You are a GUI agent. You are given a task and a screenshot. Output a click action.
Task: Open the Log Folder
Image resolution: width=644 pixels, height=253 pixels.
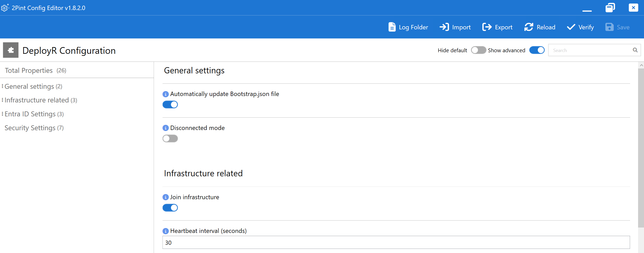[x=408, y=27]
